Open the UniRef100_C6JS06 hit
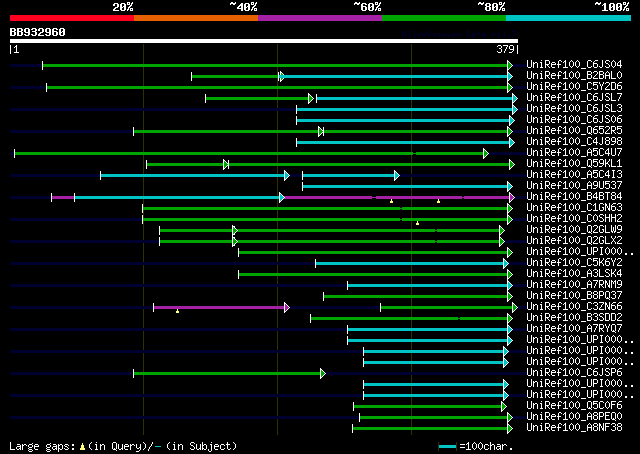The height and width of the screenshot is (454, 640). pos(574,120)
